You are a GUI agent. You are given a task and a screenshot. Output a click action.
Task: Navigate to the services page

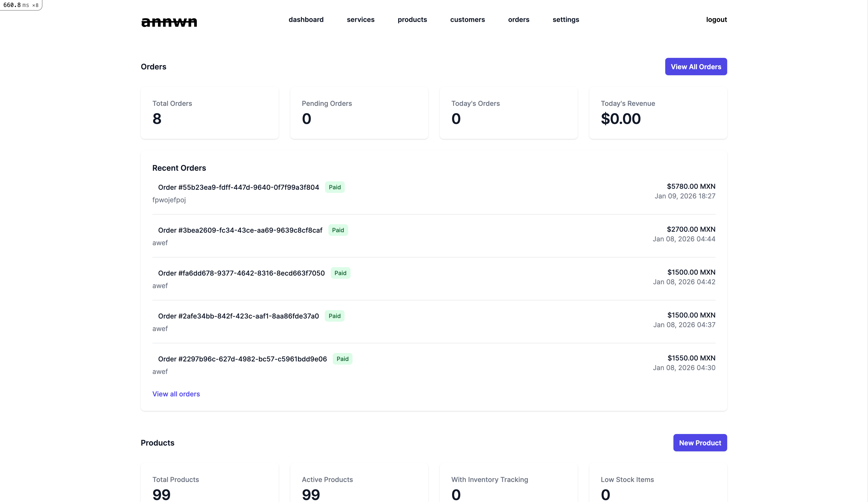pos(360,20)
